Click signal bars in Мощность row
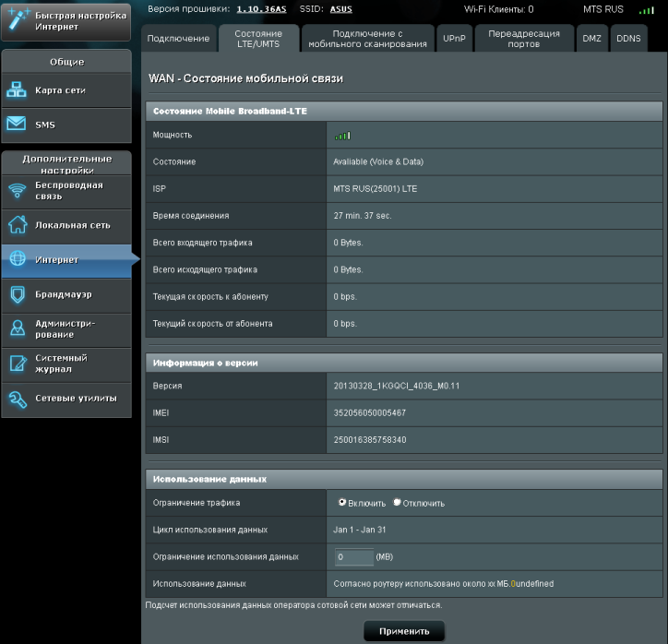The height and width of the screenshot is (644, 668). (x=342, y=136)
